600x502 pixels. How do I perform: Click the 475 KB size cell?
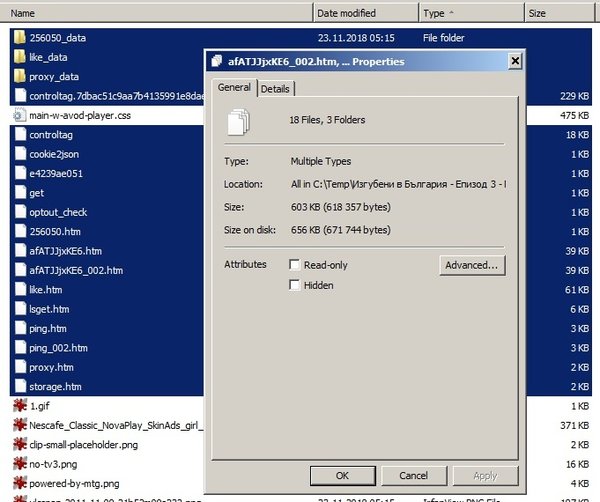[x=574, y=115]
